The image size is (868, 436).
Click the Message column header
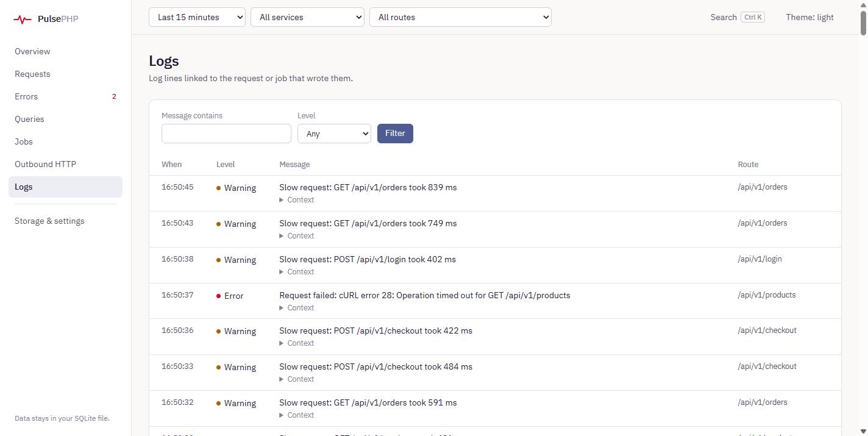coord(294,165)
